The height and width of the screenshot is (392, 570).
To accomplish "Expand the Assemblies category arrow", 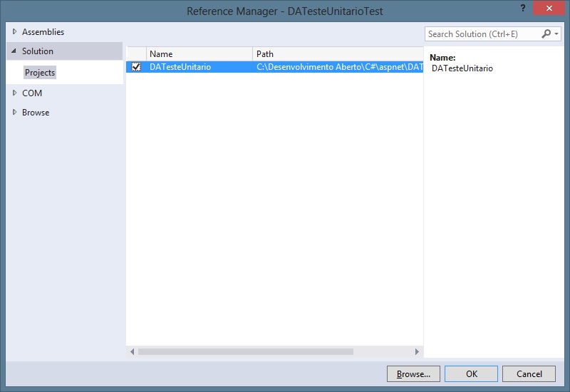I will pos(14,32).
